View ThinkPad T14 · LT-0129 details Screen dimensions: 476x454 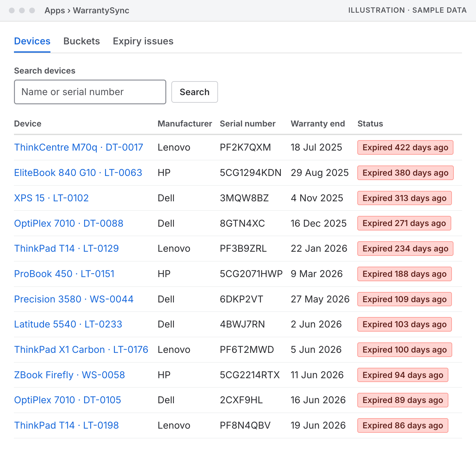click(x=67, y=249)
